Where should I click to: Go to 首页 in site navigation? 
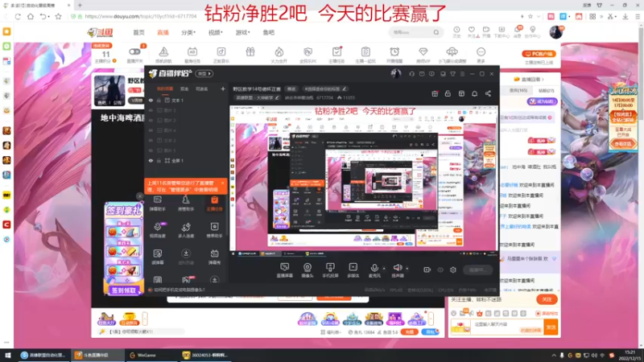coord(138,32)
